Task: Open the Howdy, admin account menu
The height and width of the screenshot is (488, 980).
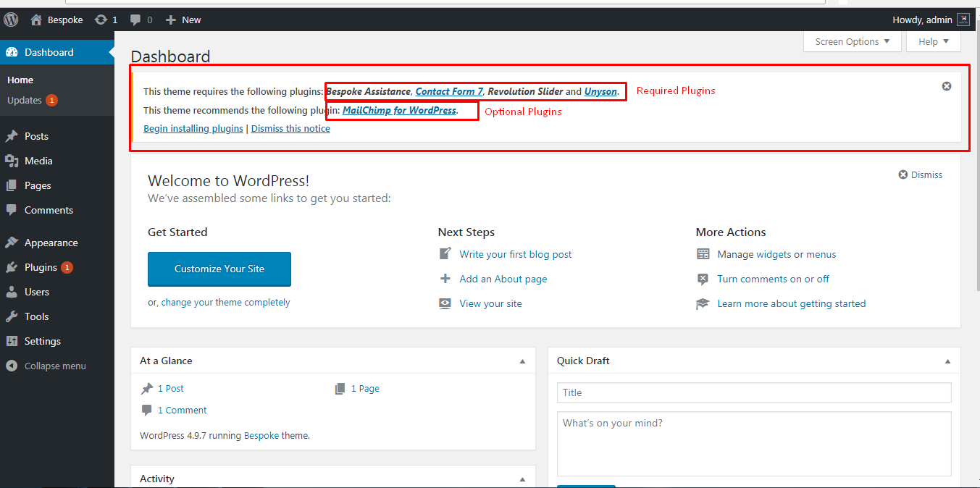Action: point(931,20)
